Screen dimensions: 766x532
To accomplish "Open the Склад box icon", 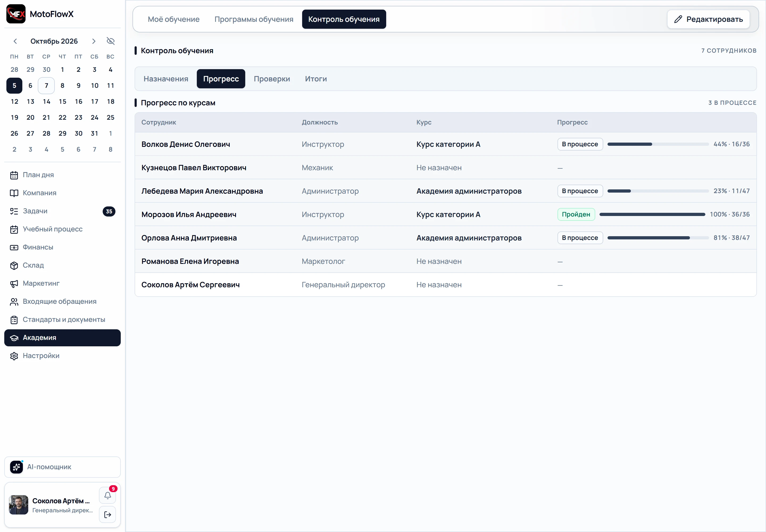I will coord(14,265).
